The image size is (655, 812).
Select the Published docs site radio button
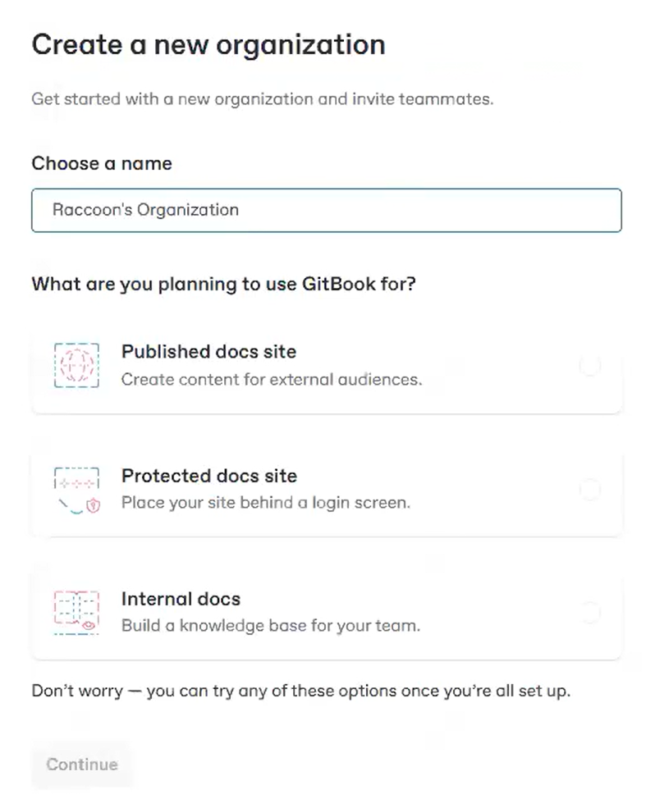click(589, 366)
